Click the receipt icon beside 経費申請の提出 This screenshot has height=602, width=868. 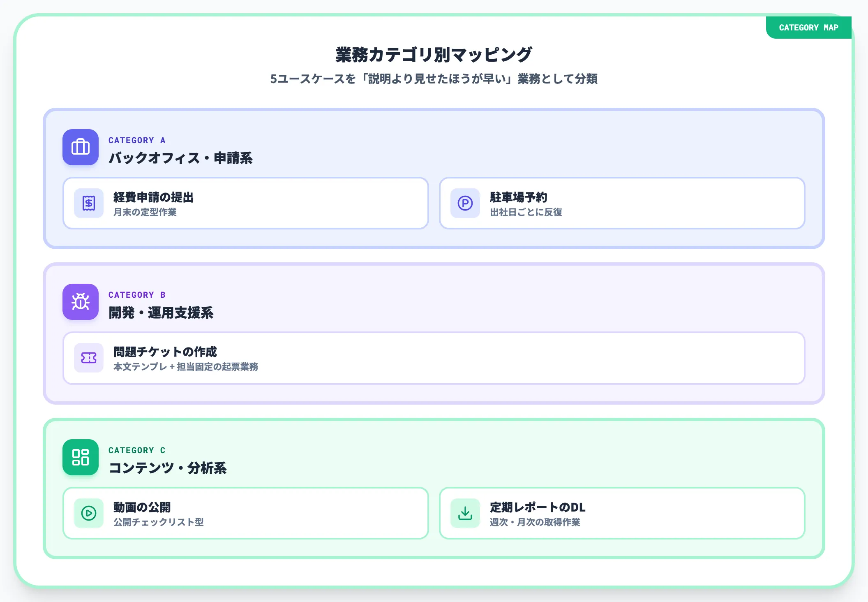point(89,203)
